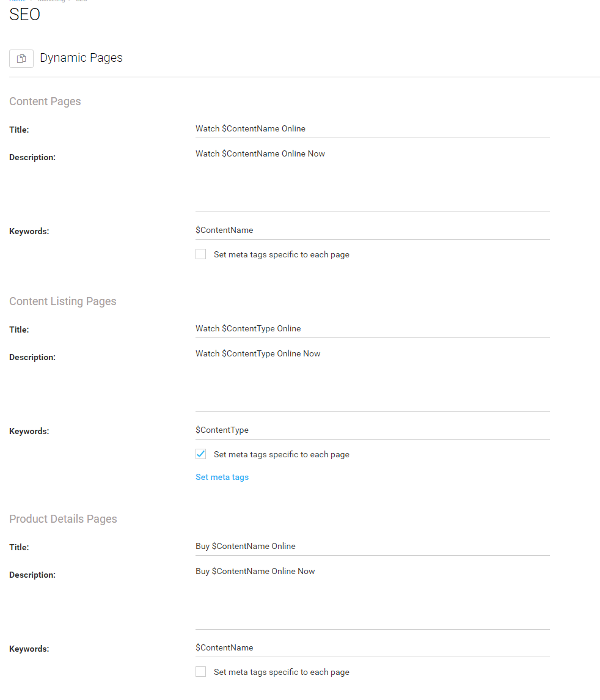Tick meta tags checkbox under Product Details Pages

(x=201, y=672)
